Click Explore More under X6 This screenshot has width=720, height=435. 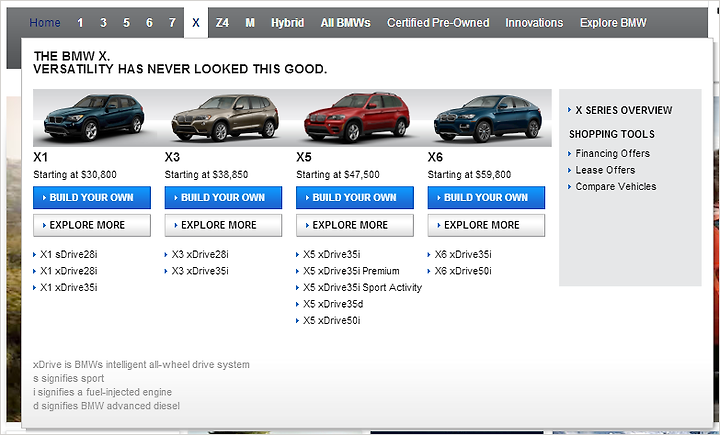pyautogui.click(x=486, y=225)
